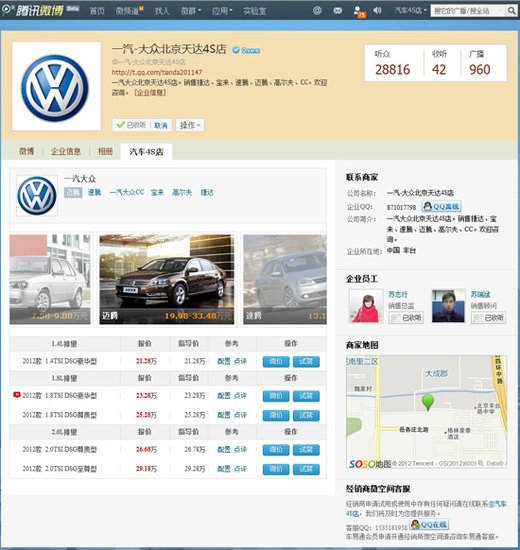Click 已收听 button under 销售顾问

488,318
